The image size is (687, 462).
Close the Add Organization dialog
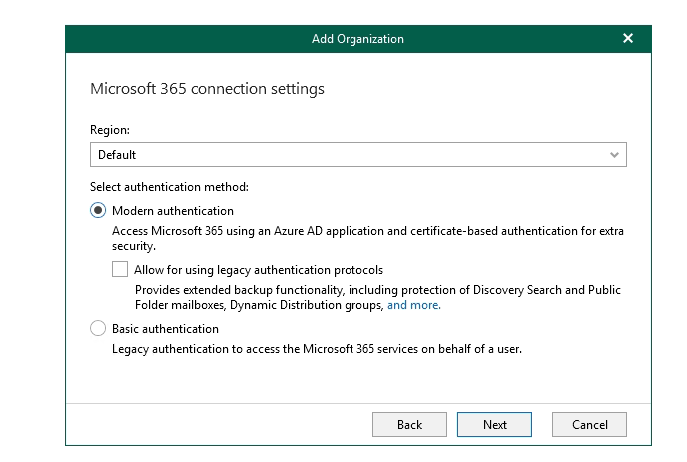point(628,39)
